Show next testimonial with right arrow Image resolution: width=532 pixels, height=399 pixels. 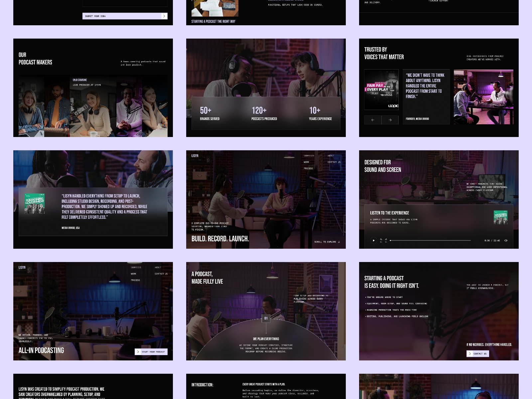tap(390, 120)
